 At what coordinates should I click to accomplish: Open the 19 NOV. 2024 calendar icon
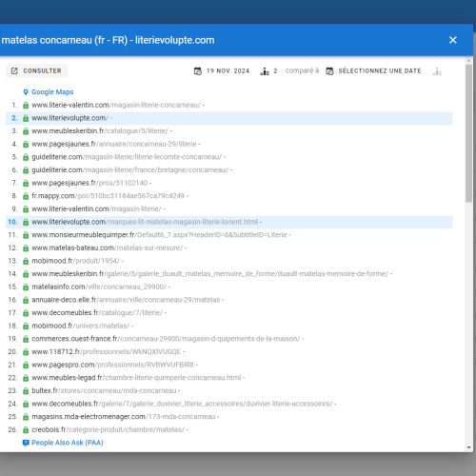(x=198, y=71)
